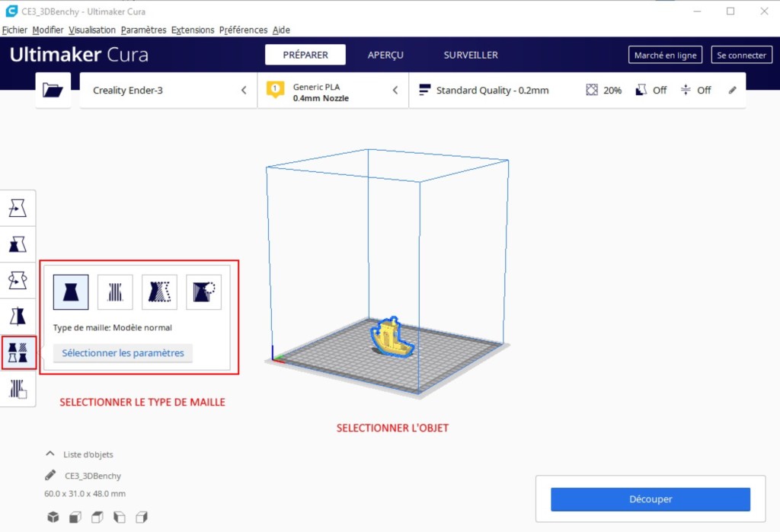Switch to the PRÉPARER tab
Screen dimensions: 780x532
(x=305, y=55)
